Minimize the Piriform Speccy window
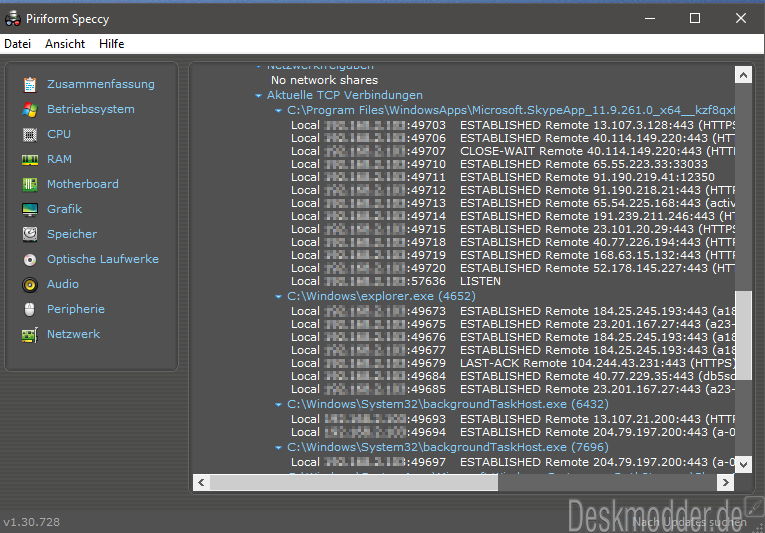Viewport: 765px width, 533px height. click(x=649, y=19)
